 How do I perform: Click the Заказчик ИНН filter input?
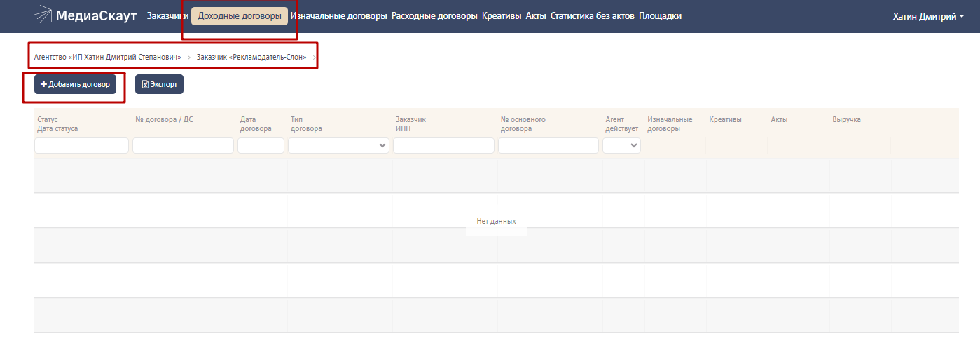click(443, 145)
